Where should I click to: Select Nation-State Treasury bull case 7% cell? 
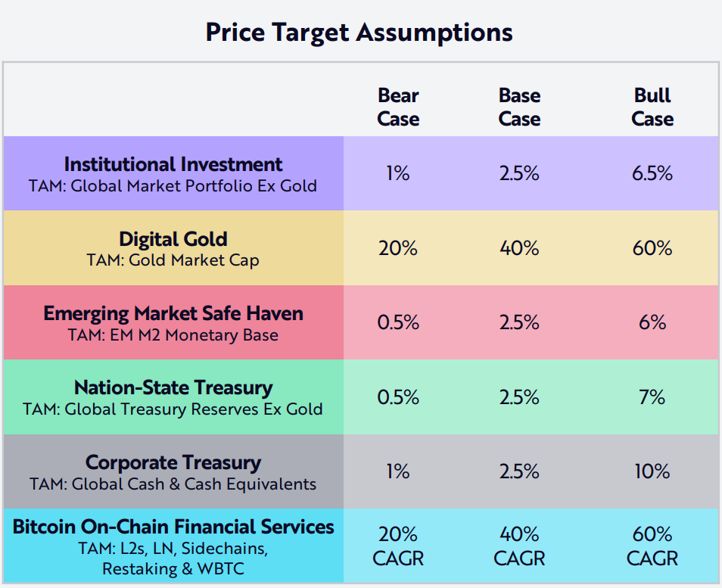pos(652,397)
